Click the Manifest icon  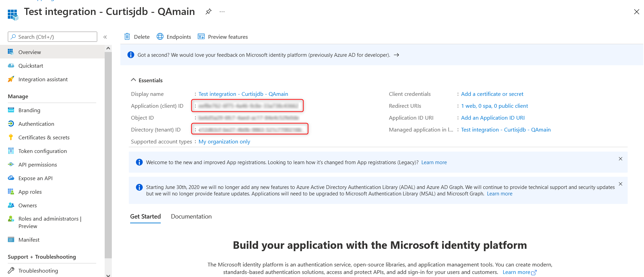pos(11,239)
